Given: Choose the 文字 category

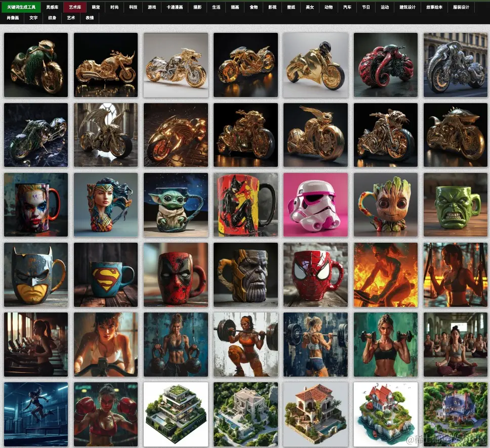Looking at the screenshot, I should pos(33,18).
